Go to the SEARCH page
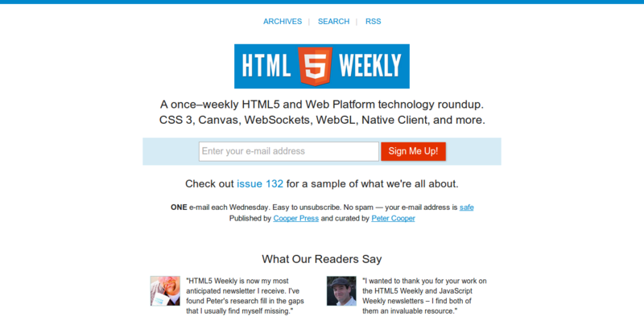This screenshot has width=644, height=321. coord(333,22)
